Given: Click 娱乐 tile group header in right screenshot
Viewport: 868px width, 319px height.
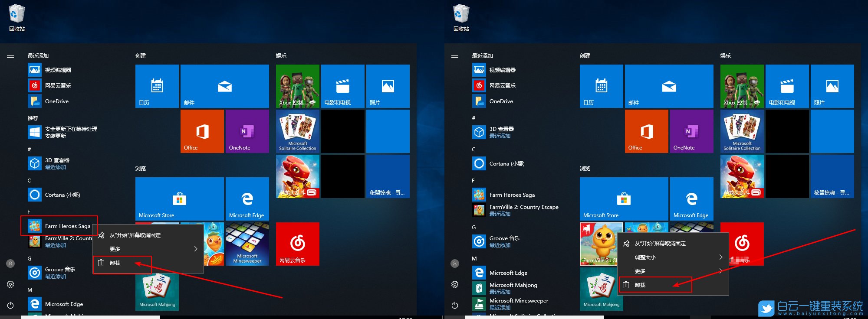Looking at the screenshot, I should click(726, 56).
